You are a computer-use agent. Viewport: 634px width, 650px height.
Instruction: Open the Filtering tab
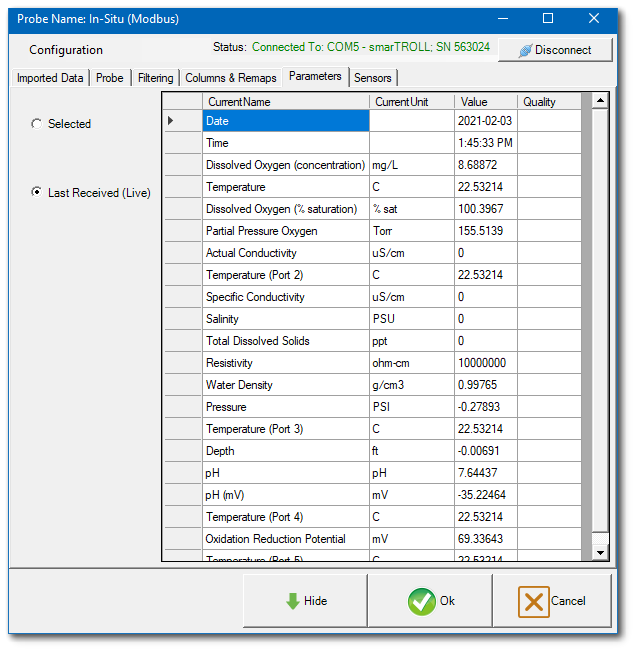[155, 78]
